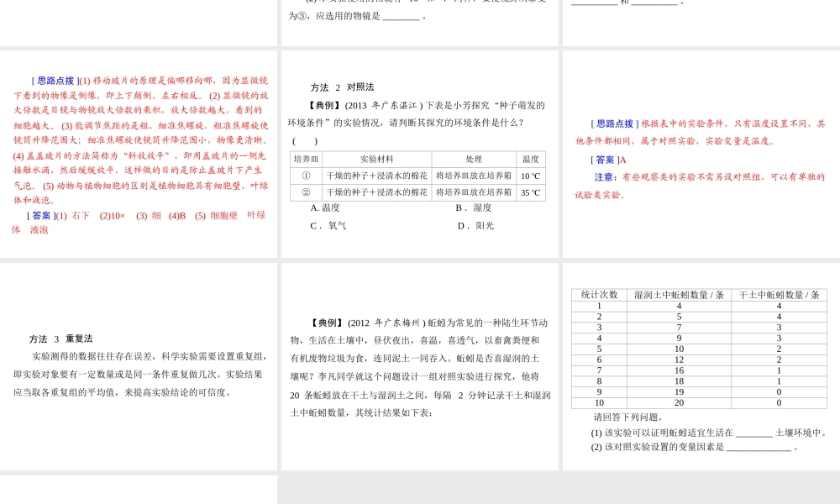Click the 处理 table header cell
Screen dimensions: 840x504
tap(474, 159)
